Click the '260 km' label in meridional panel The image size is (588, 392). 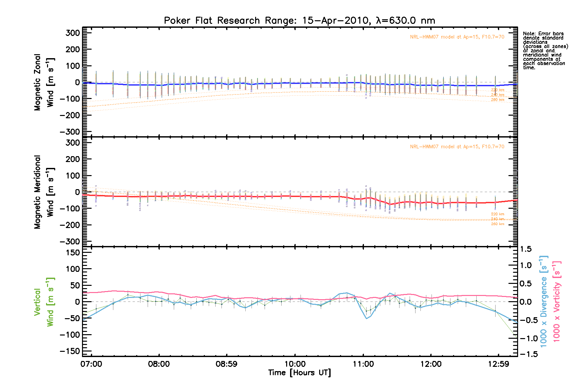coord(498,224)
